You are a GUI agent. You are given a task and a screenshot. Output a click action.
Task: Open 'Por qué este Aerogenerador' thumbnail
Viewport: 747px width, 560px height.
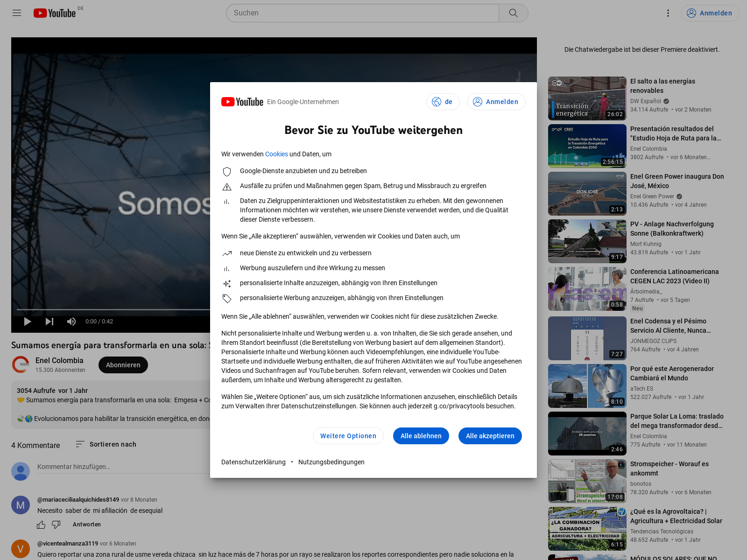(x=587, y=386)
